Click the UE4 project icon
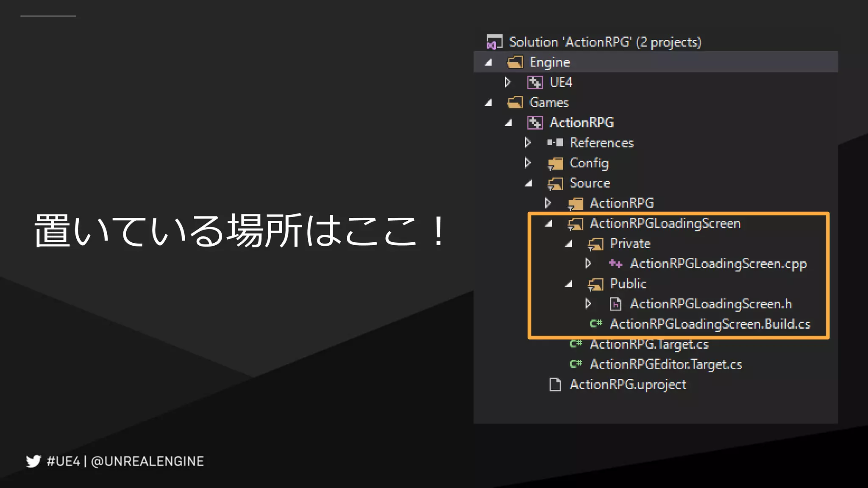This screenshot has height=488, width=868. 535,82
